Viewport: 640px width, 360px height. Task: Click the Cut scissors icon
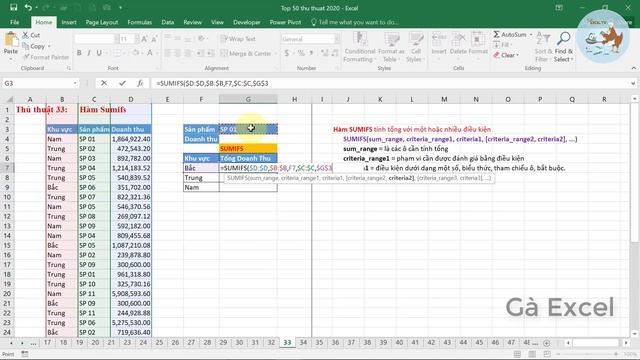[x=25, y=35]
